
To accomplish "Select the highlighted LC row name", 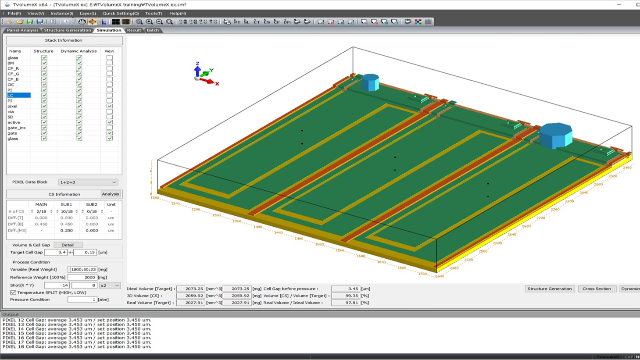I will 19,96.
